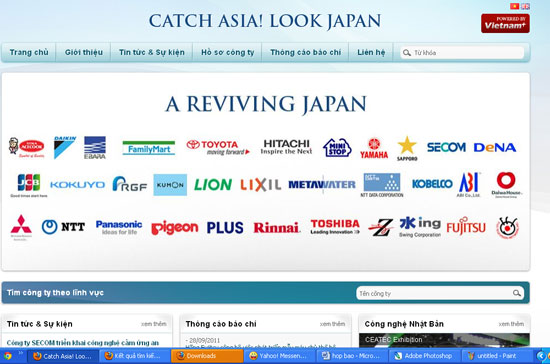The height and width of the screenshot is (364, 550).
Task: Click the 28/09/2011 press release date
Action: 203,341
